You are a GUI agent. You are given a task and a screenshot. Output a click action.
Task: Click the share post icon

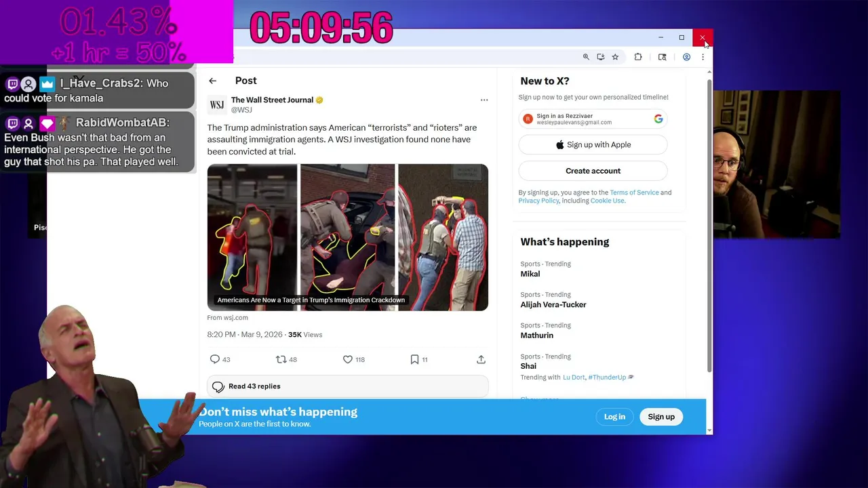pyautogui.click(x=481, y=359)
